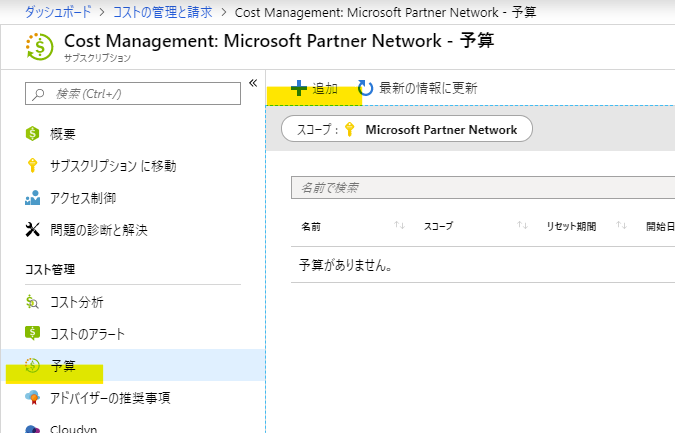The width and height of the screenshot is (675, 433).
Task: Sort by the リセット期間 column arrows
Action: (x=621, y=225)
